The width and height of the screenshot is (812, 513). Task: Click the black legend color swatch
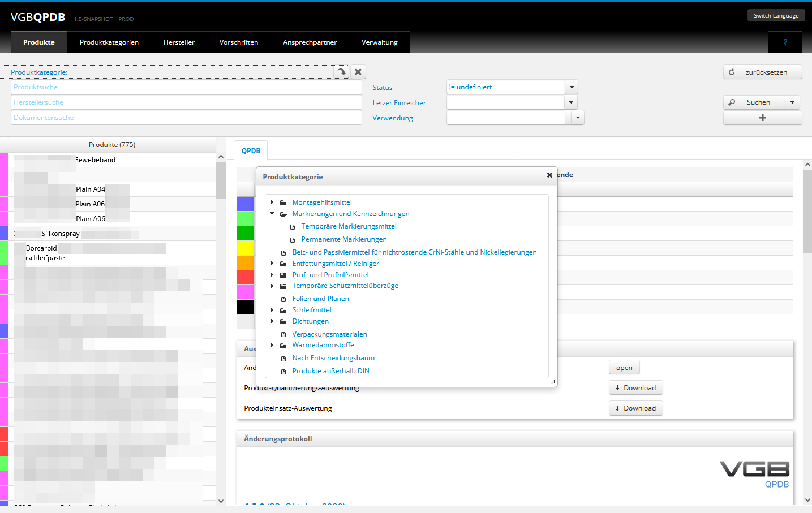(246, 307)
